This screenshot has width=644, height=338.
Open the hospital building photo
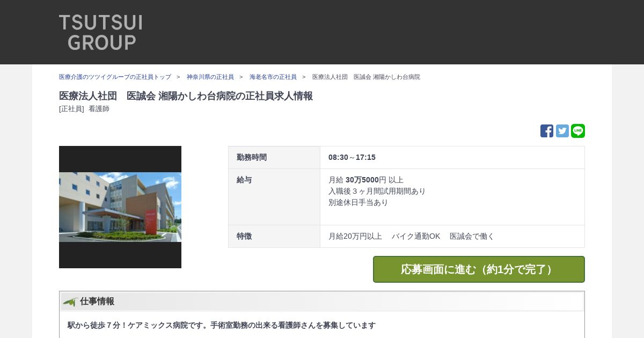click(x=120, y=207)
